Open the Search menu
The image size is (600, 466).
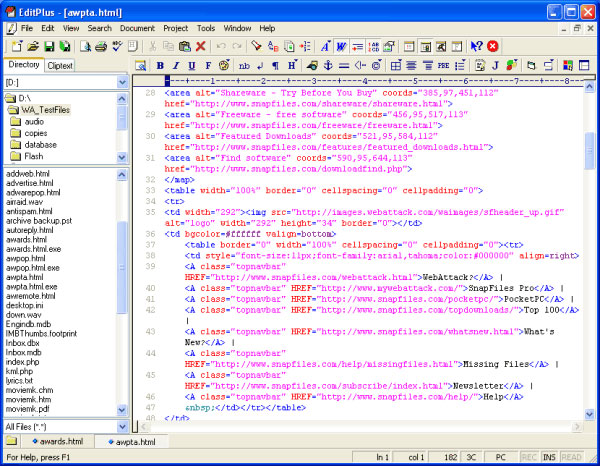[99, 28]
